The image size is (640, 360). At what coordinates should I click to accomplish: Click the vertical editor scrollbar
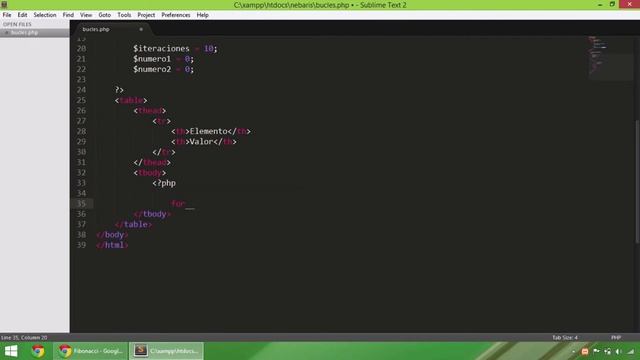coord(637,182)
